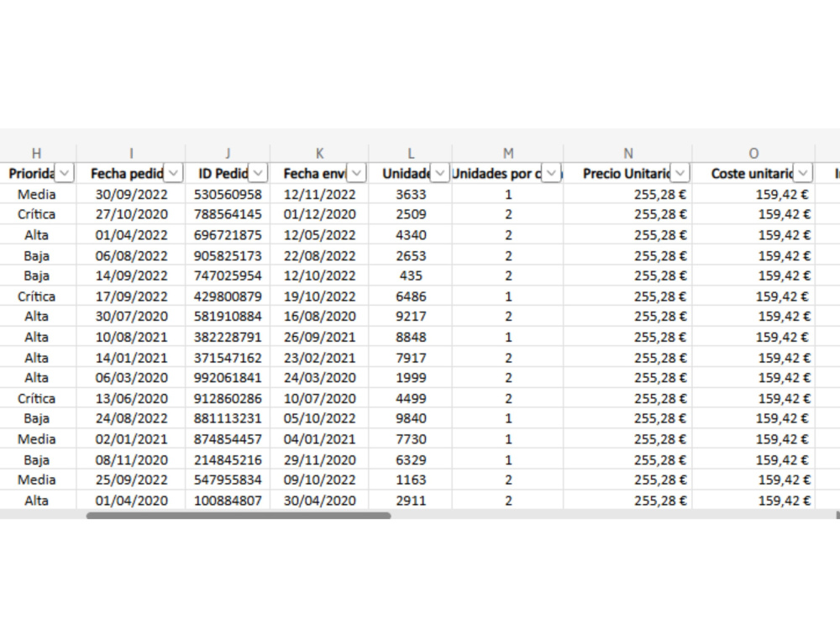Select cell with order ID 371547162

[x=228, y=357]
